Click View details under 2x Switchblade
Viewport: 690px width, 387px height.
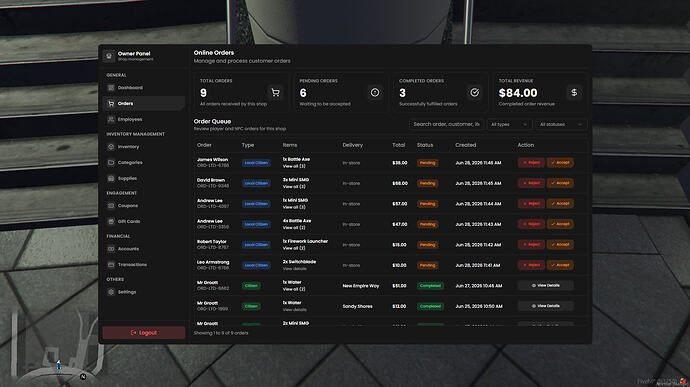point(295,269)
